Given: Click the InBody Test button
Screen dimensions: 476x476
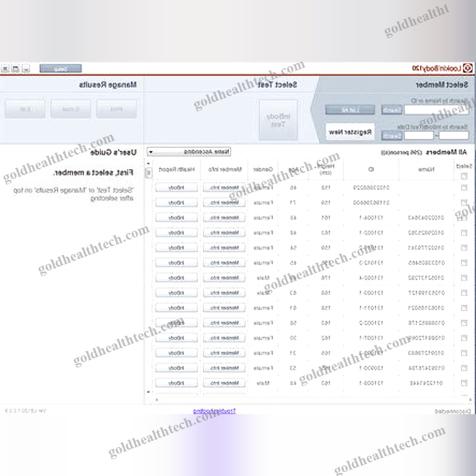Looking at the screenshot, I should (278, 120).
